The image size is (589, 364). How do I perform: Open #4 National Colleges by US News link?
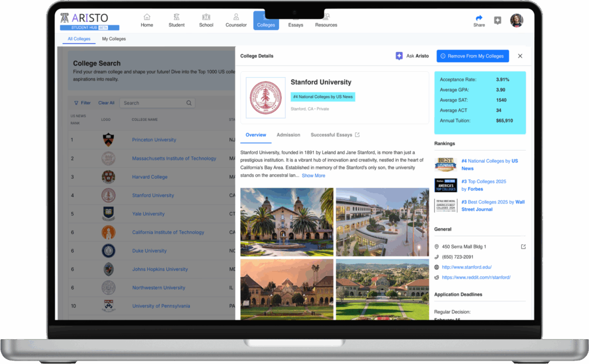pos(489,164)
